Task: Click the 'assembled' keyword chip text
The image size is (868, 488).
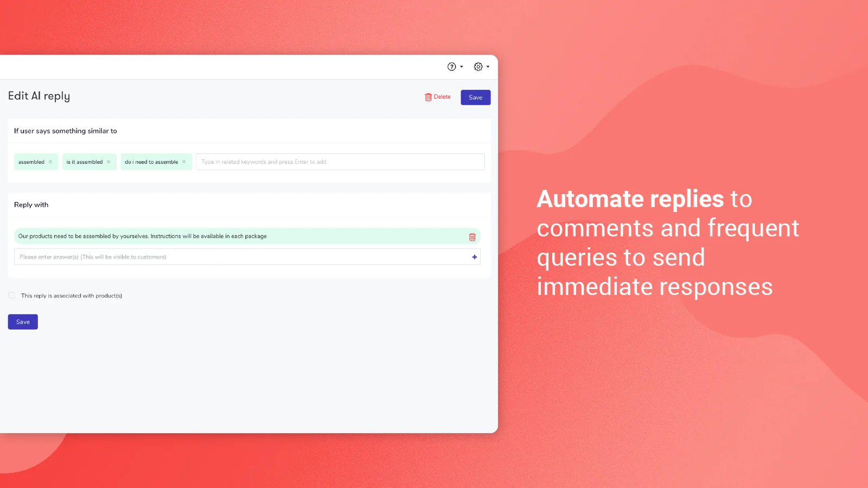Action: tap(31, 162)
